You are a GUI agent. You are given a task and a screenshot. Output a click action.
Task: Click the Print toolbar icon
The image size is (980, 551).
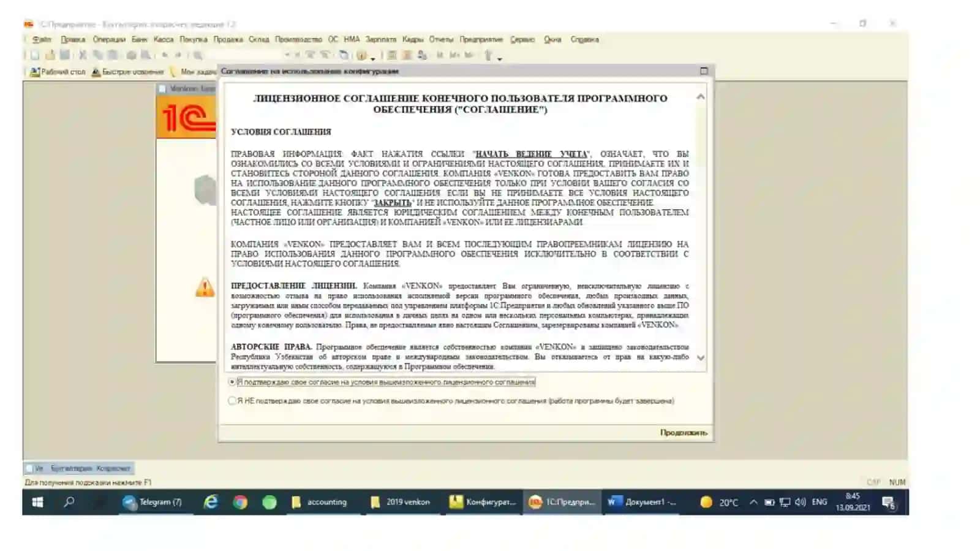[131, 55]
